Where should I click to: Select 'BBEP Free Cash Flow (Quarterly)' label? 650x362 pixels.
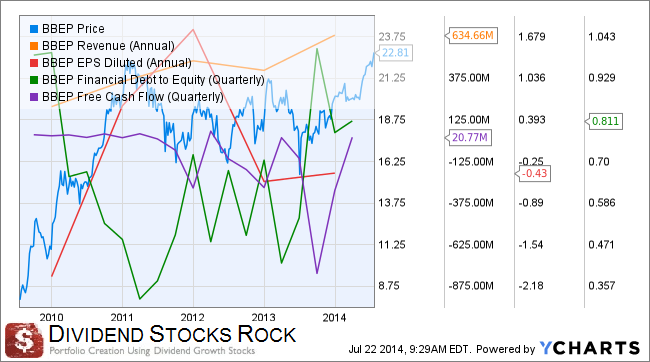pos(133,97)
